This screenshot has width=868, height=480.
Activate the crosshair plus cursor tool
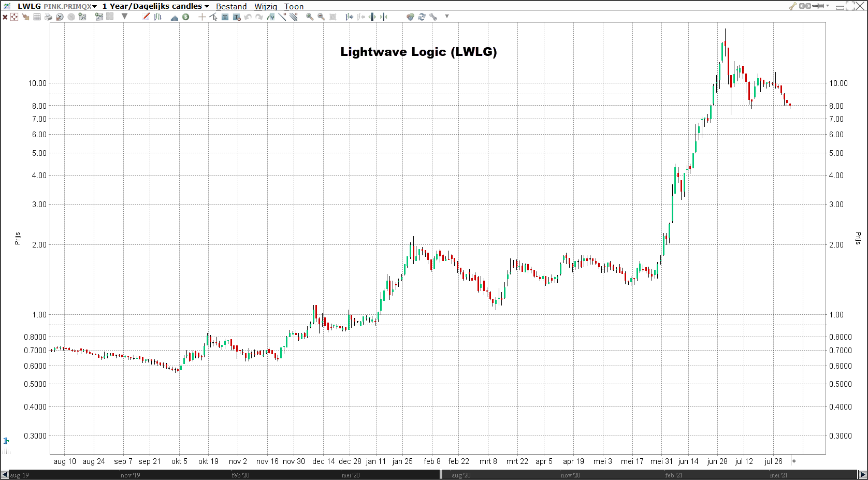pos(202,17)
